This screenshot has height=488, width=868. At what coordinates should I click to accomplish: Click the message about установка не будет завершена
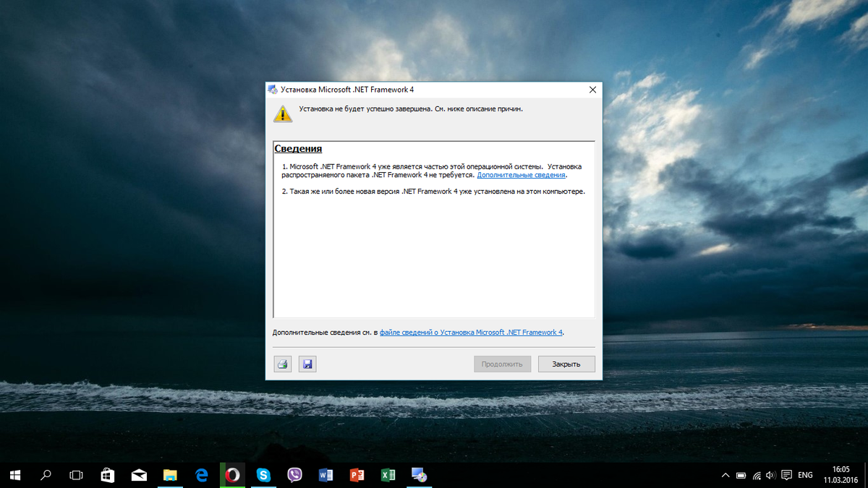pyautogui.click(x=411, y=109)
